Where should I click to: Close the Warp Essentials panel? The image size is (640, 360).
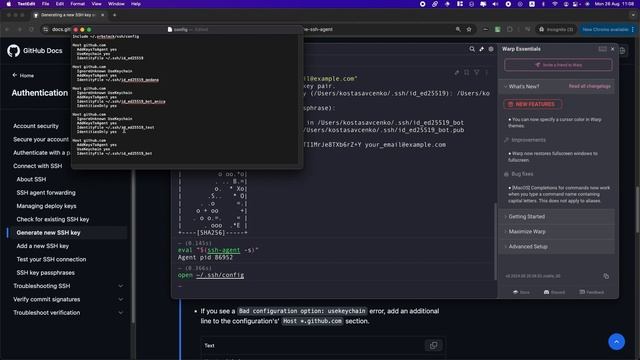(x=612, y=49)
